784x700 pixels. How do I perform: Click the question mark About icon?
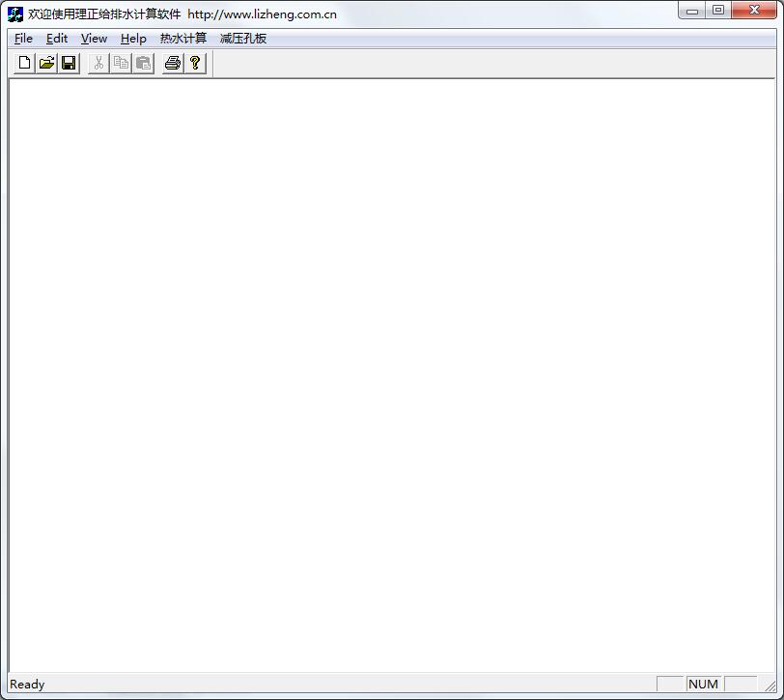pyautogui.click(x=195, y=64)
